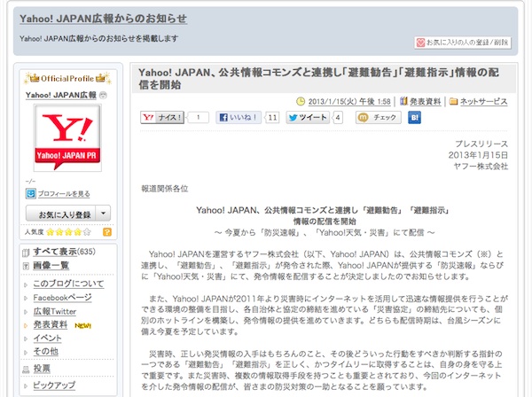Image resolution: width=532 pixels, height=397 pixels.
Task: Click the profile view icon
Action: click(31, 193)
